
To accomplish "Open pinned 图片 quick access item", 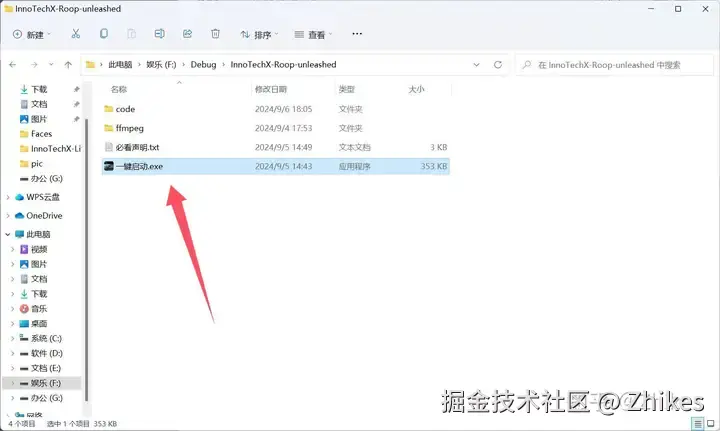I will click(x=39, y=119).
